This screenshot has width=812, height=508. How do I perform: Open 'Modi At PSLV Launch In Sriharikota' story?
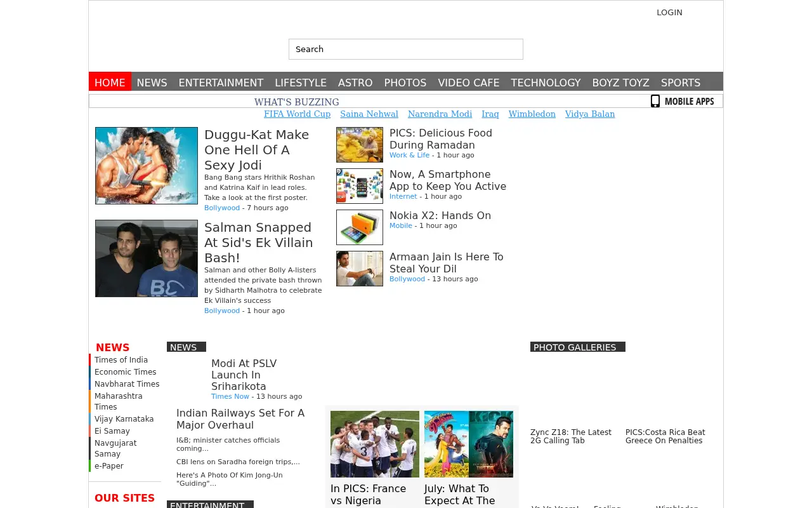244,375
